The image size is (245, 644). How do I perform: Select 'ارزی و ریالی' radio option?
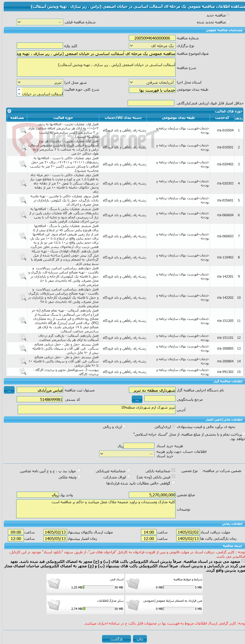tap(124, 427)
